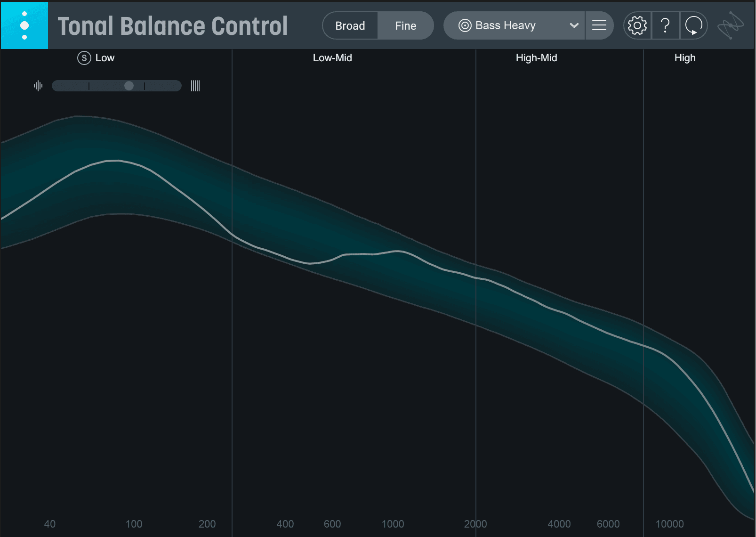Open settings with the gear icon

[x=637, y=25]
